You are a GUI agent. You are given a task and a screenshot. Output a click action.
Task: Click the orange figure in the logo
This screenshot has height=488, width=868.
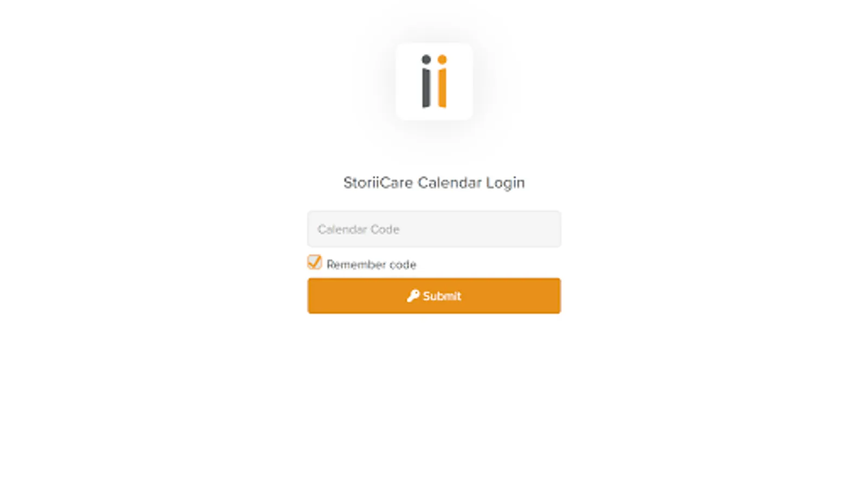[442, 81]
